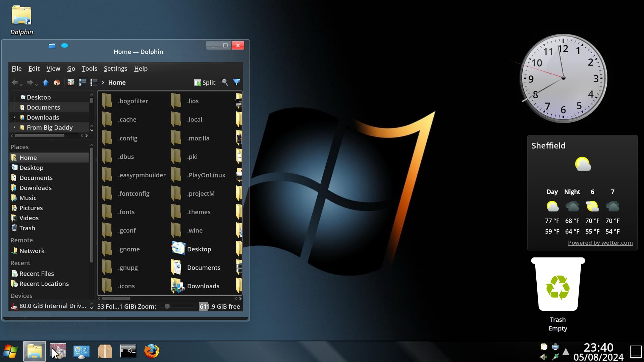The image size is (644, 362).
Task: Select Home in the Places panel
Action: tap(49, 158)
